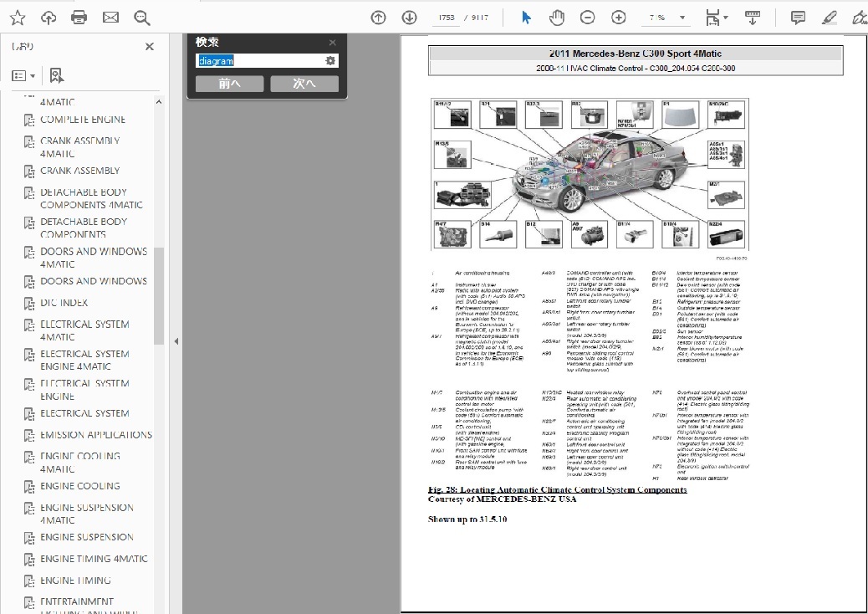The height and width of the screenshot is (614, 868).
Task: Click the HVAC Climate Control subtitle line
Action: (636, 69)
